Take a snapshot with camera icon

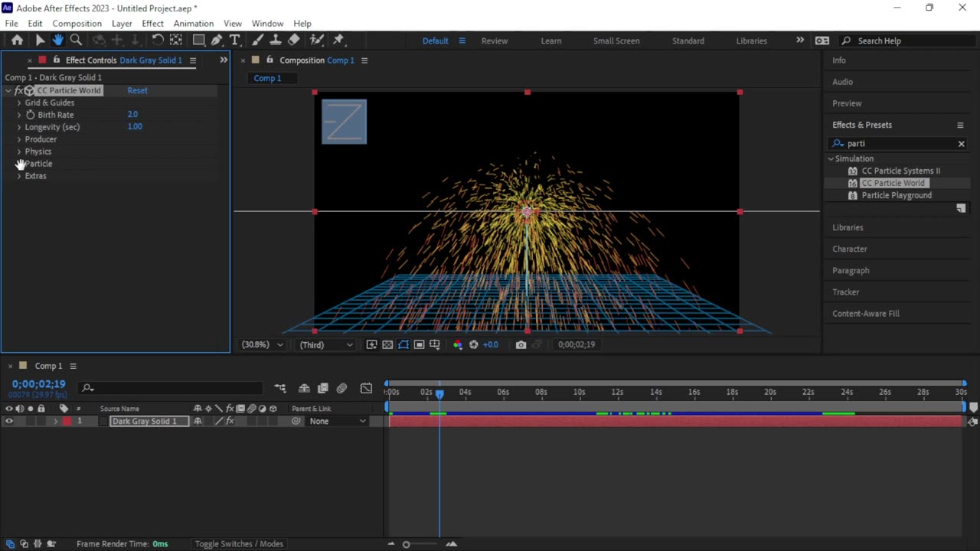click(521, 345)
